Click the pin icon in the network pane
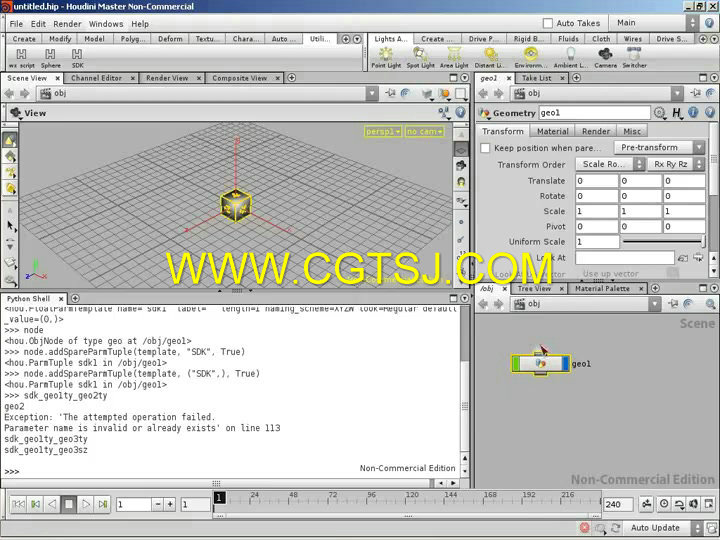 pyautogui.click(x=674, y=304)
